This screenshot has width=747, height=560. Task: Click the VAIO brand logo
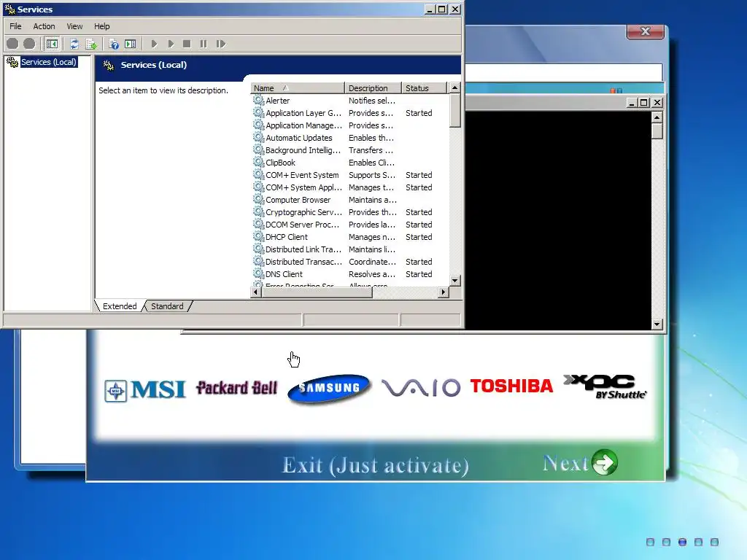(421, 387)
